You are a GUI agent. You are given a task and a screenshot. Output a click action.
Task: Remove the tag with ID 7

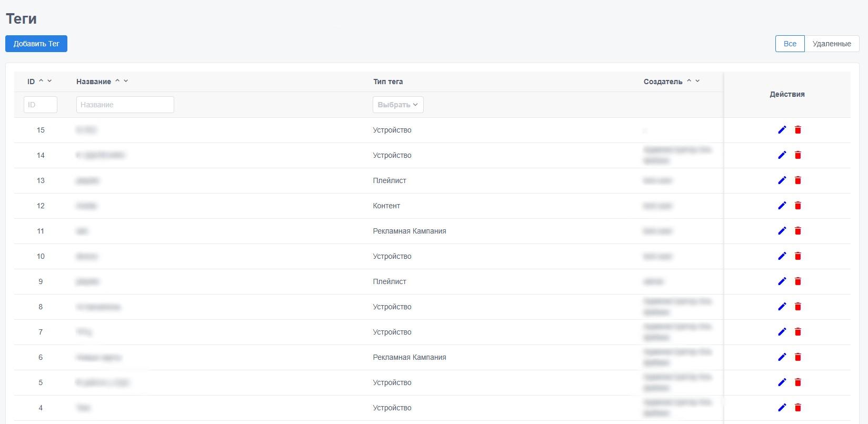click(x=798, y=332)
